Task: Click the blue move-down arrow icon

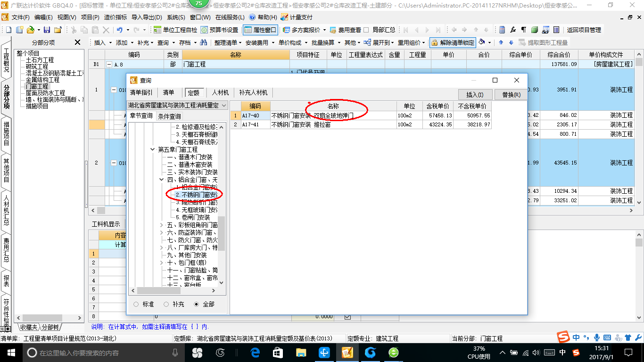Action: pyautogui.click(x=511, y=42)
